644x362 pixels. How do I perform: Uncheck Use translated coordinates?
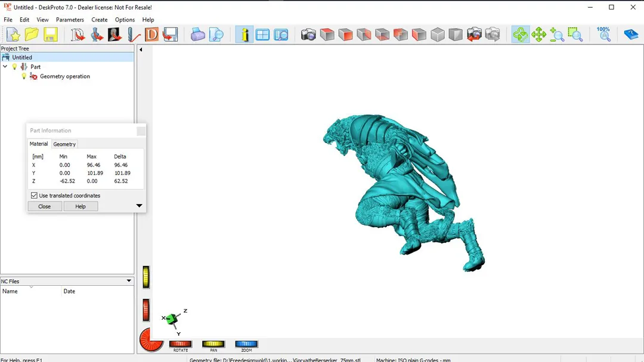click(34, 196)
